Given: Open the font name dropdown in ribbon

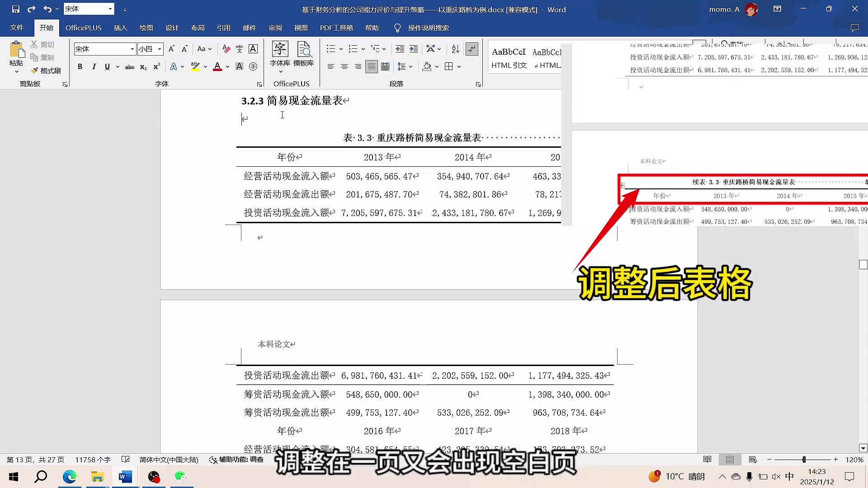Looking at the screenshot, I should (x=132, y=49).
